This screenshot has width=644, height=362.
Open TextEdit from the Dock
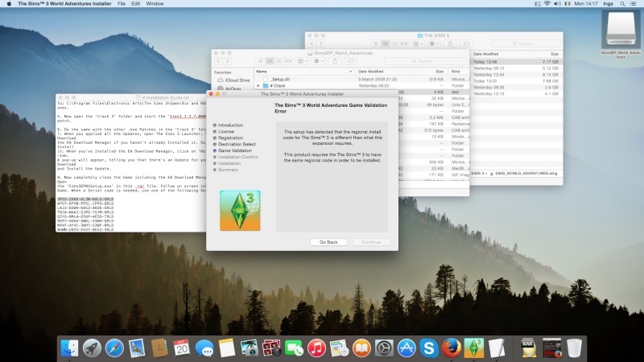(497, 348)
